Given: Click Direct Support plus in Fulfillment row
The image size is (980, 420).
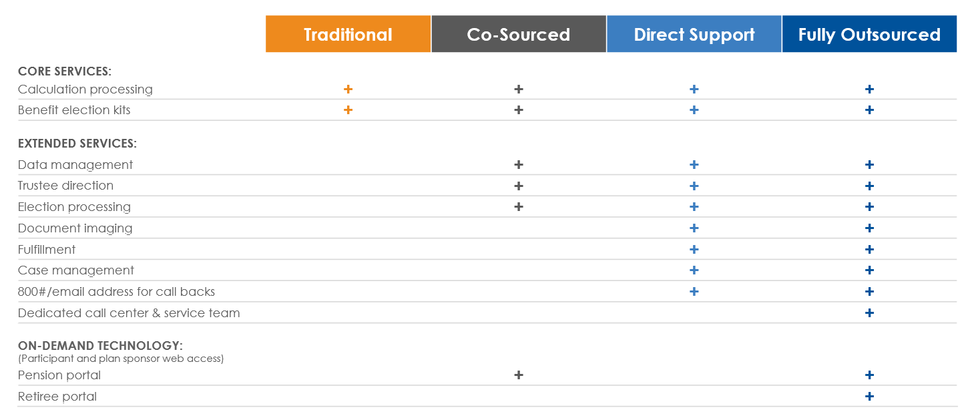Looking at the screenshot, I should tap(694, 250).
